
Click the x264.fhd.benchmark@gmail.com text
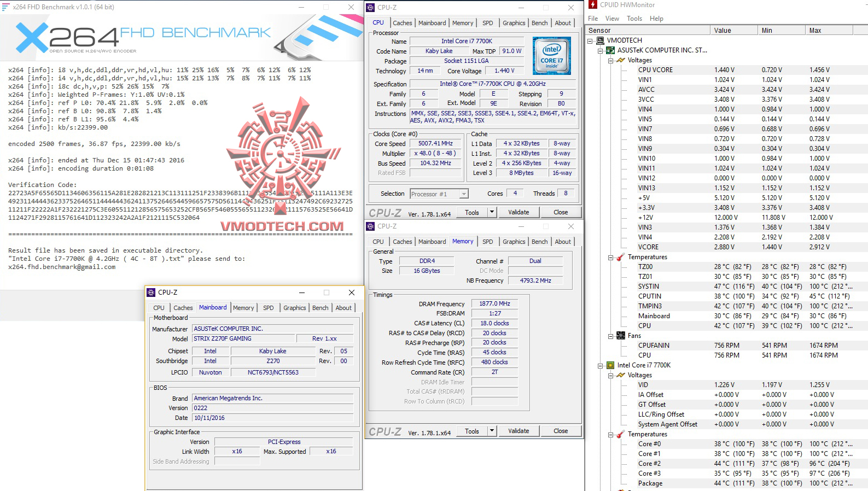[x=62, y=267]
